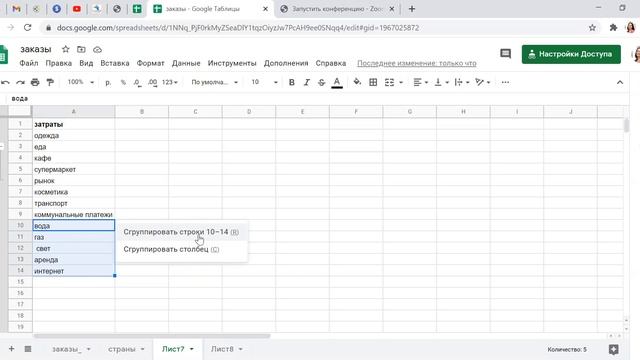The width and height of the screenshot is (640, 360).
Task: Format as currency with р. button
Action: 108,82
